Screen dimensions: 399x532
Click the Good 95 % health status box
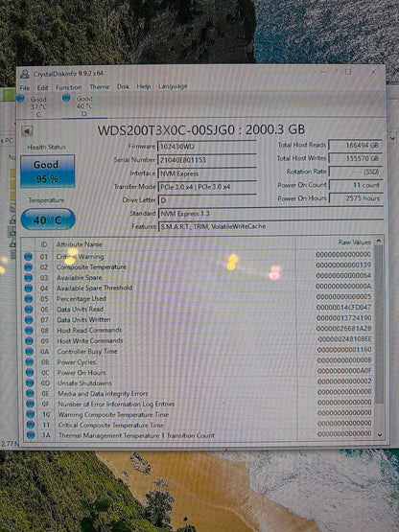[48, 172]
